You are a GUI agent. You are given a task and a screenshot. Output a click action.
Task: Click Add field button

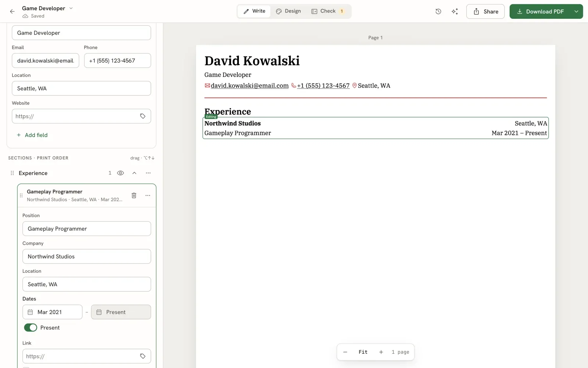pos(32,135)
